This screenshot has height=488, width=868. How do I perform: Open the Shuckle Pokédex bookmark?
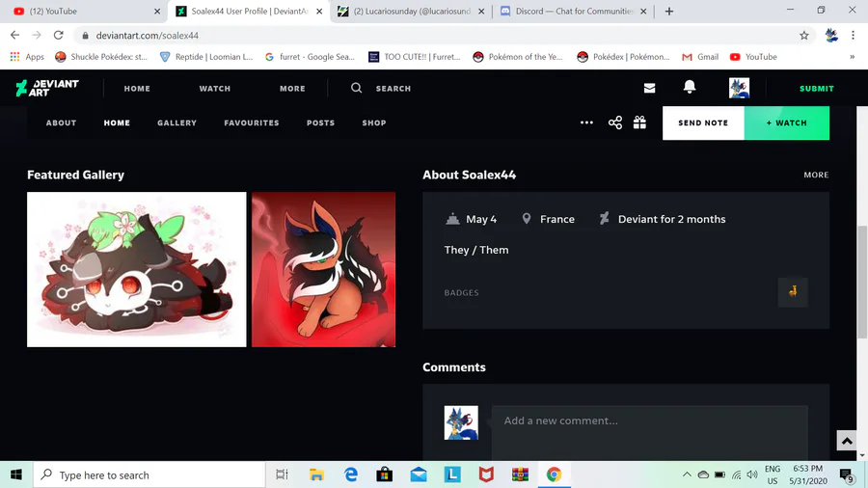point(101,57)
